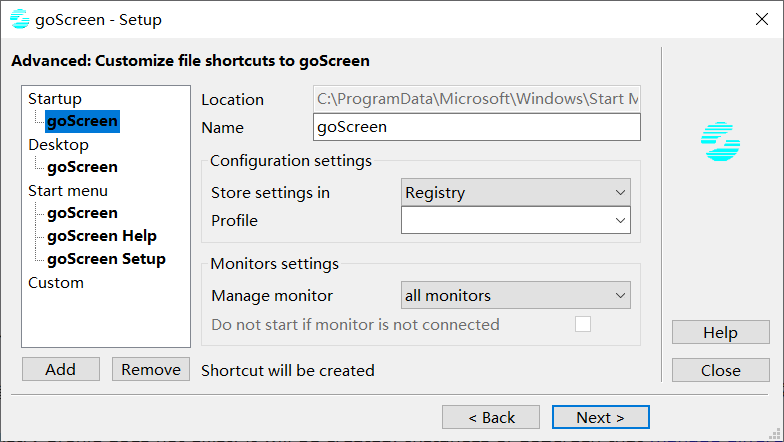
Task: Click the Location path field
Action: tap(476, 99)
